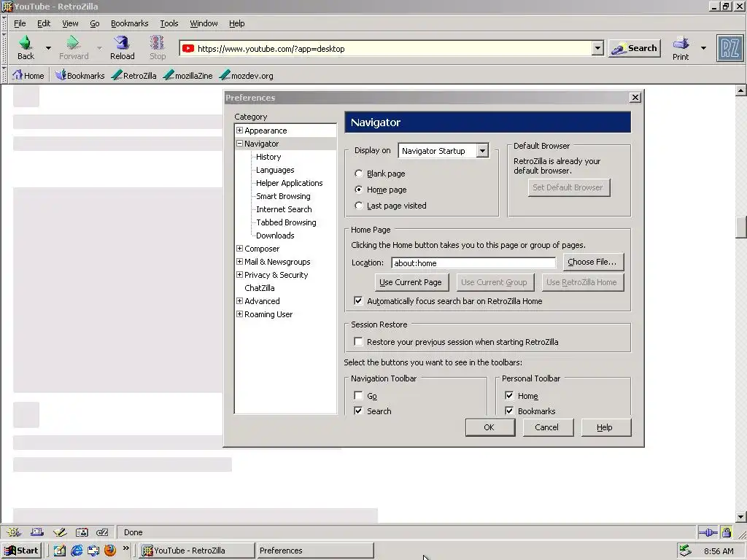Open the Bookmarks folder on personal toolbar
747x560 pixels.
(80, 75)
